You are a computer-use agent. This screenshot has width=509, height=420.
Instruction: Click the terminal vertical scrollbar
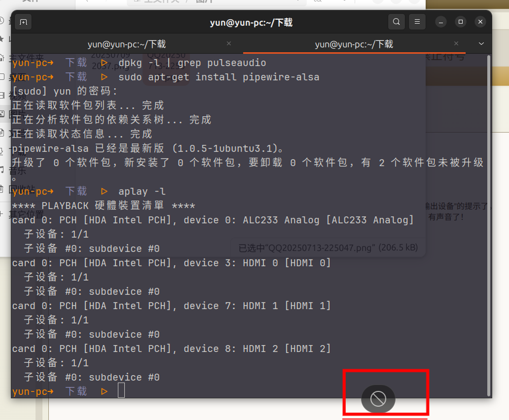pos(488,226)
